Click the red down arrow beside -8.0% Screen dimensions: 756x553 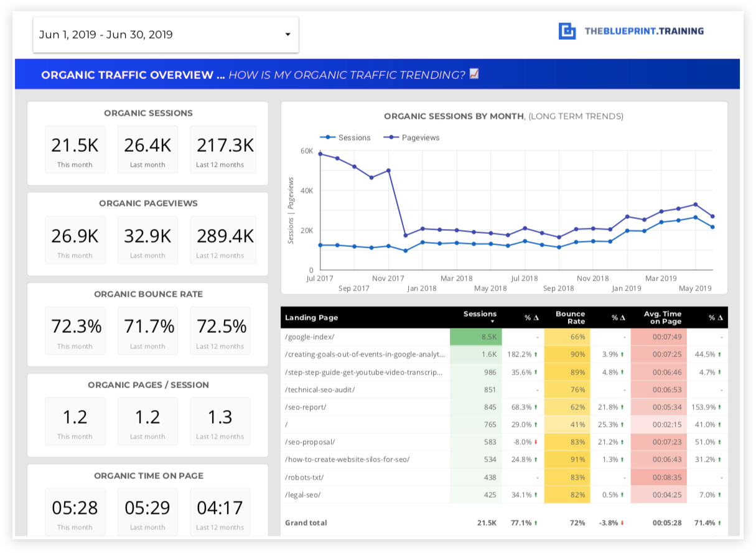tap(536, 442)
